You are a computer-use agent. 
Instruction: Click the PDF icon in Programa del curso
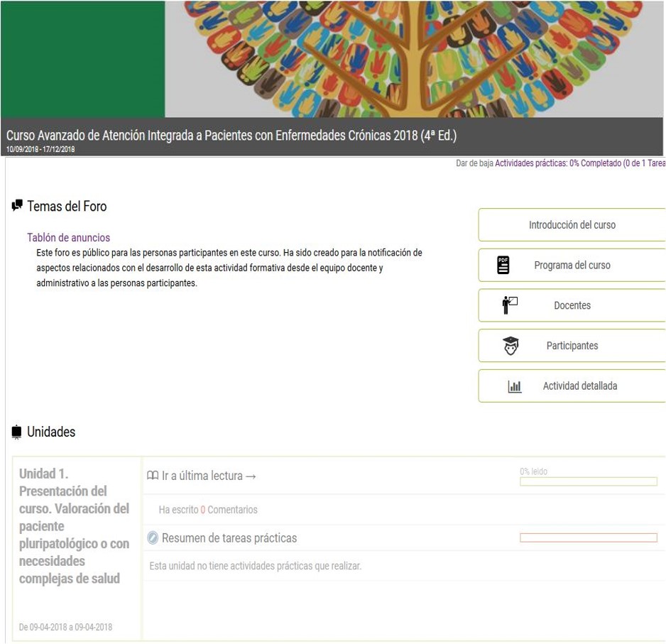tap(503, 265)
